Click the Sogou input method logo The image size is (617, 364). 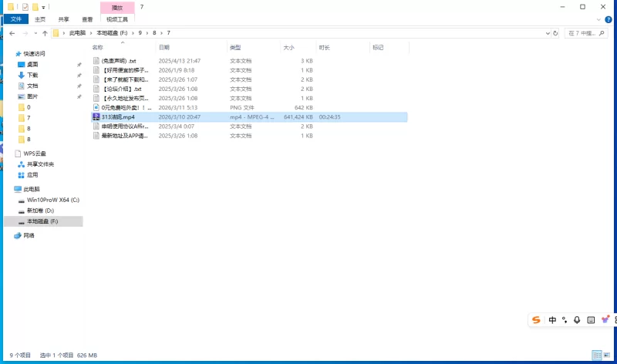[x=537, y=319]
